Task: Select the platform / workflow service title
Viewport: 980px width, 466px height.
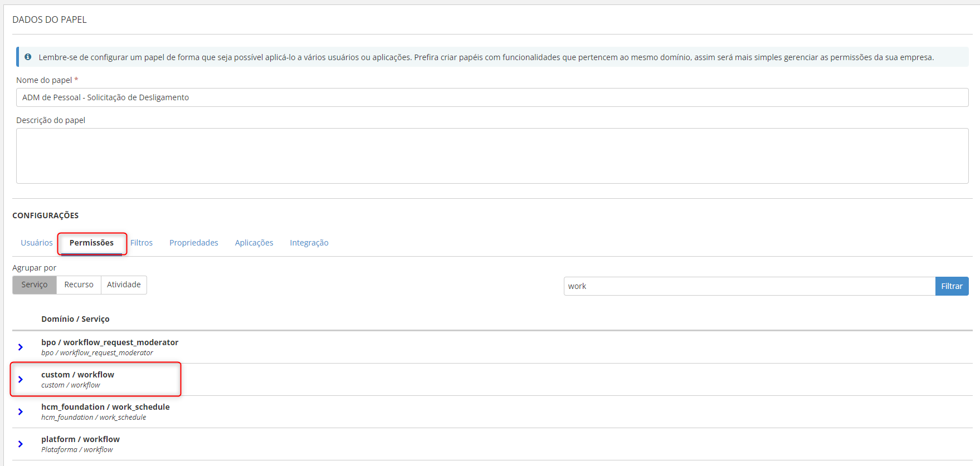Action: (x=80, y=439)
